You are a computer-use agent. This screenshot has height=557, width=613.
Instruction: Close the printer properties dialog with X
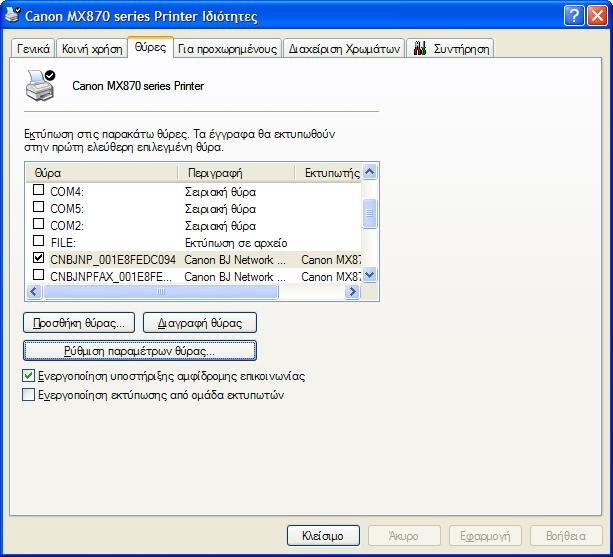598,16
